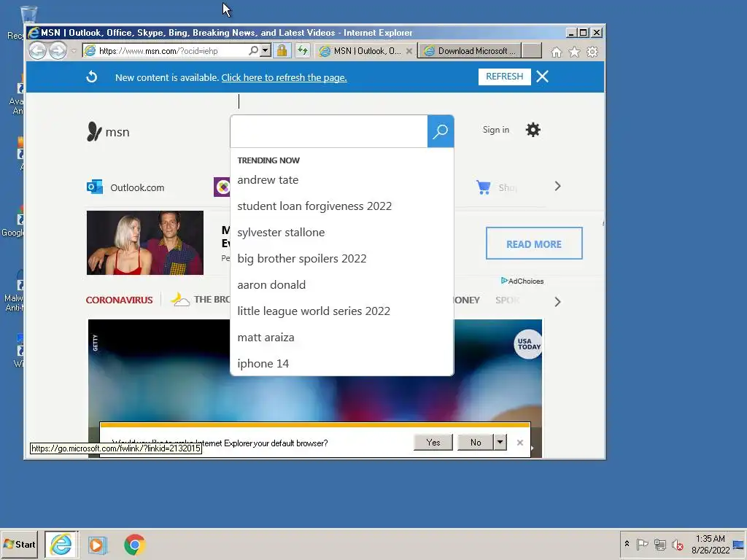Viewport: 747px width, 560px height.
Task: Click Yes to set default browser
Action: 433,443
